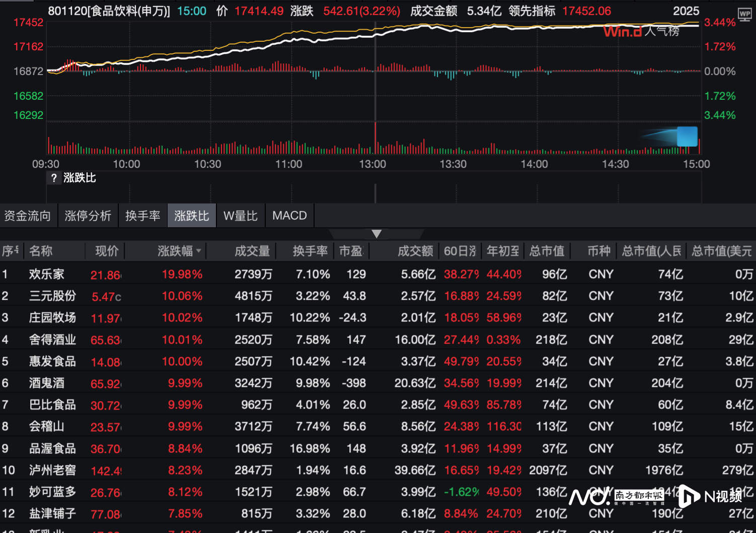Screen dimensions: 756x533
Task: Select the 欢乐家 stock name
Action: tap(46, 274)
